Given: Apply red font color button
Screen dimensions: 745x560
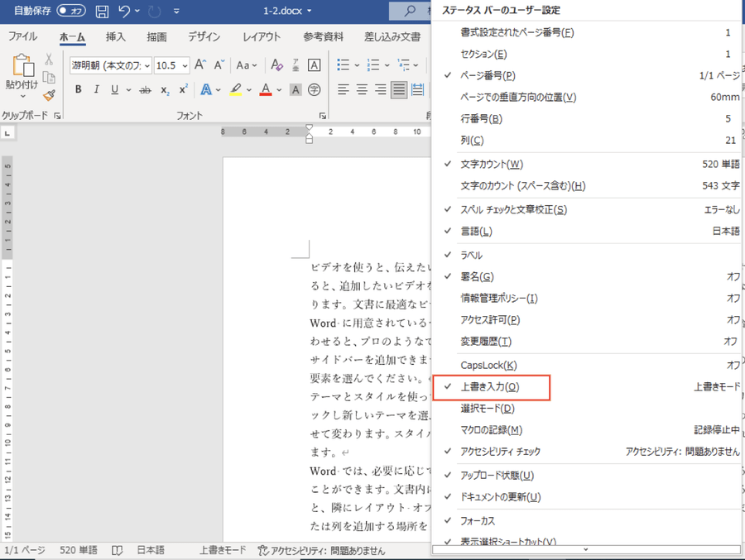Looking at the screenshot, I should 266,89.
